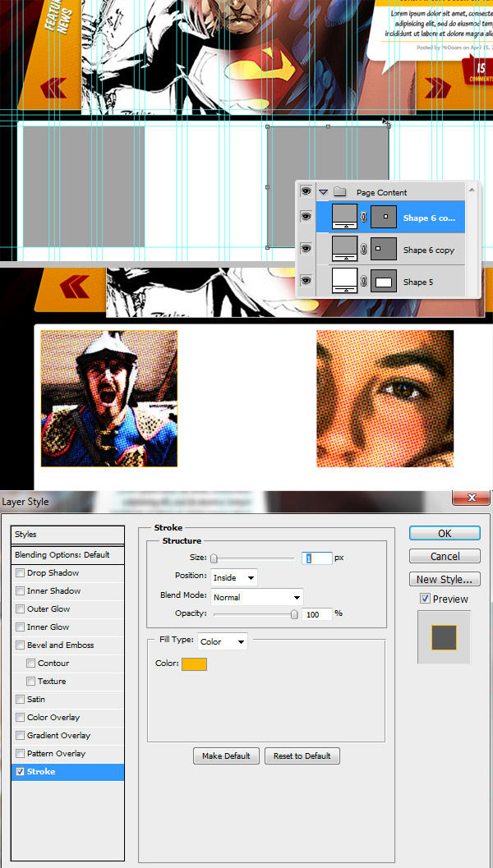Enable the Drop Shadow checkbox
The width and height of the screenshot is (493, 868).
[21, 573]
